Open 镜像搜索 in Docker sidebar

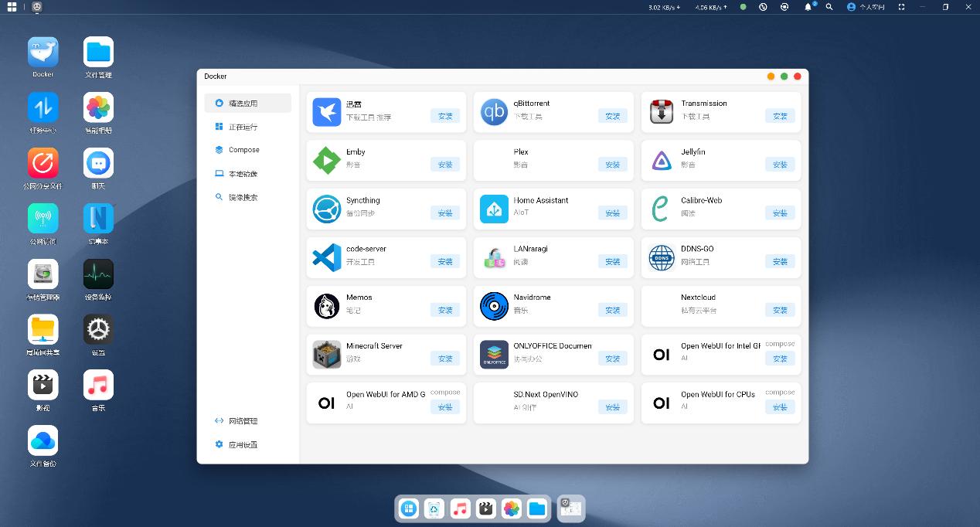tap(248, 197)
